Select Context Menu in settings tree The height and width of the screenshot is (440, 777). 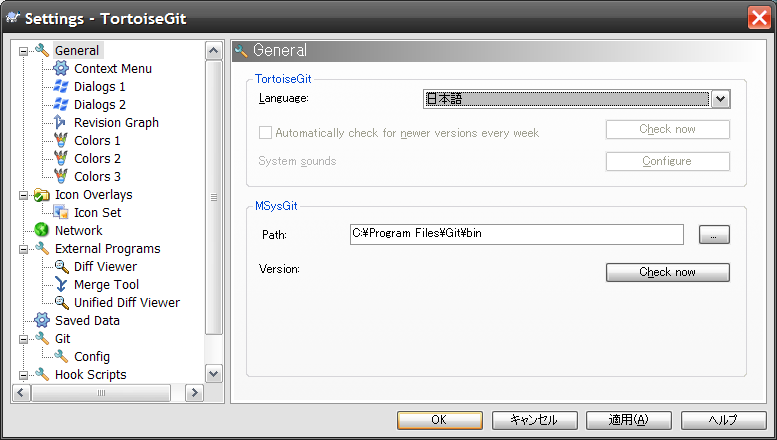(113, 69)
